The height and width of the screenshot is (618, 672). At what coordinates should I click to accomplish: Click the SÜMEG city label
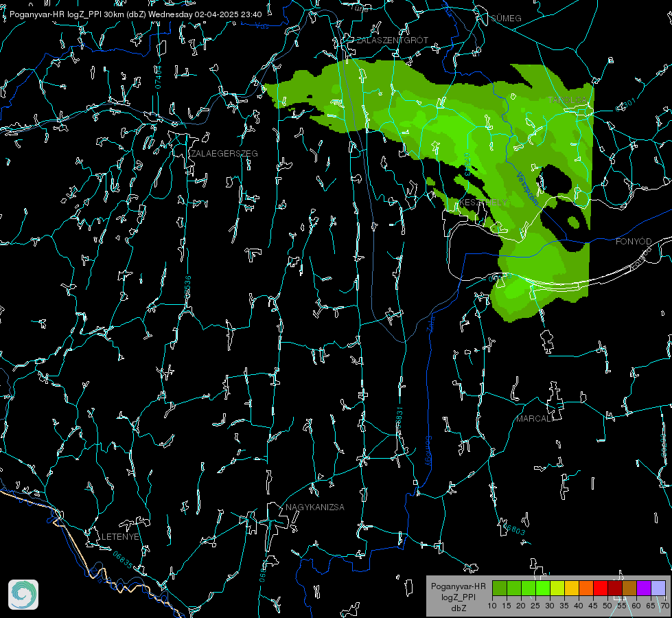click(506, 18)
